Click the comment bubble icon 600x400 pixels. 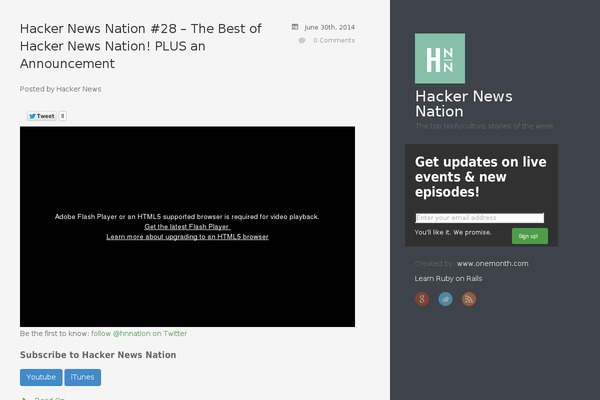[x=302, y=40]
